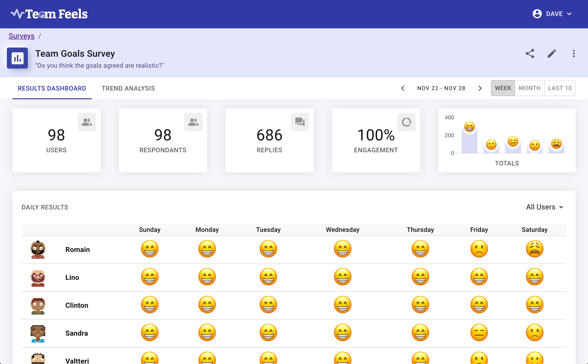Follow the Surveys breadcrumb link
588x364 pixels.
coord(21,36)
